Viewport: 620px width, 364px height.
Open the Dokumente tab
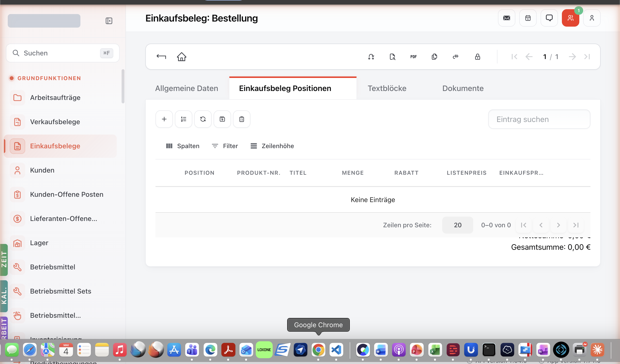463,88
